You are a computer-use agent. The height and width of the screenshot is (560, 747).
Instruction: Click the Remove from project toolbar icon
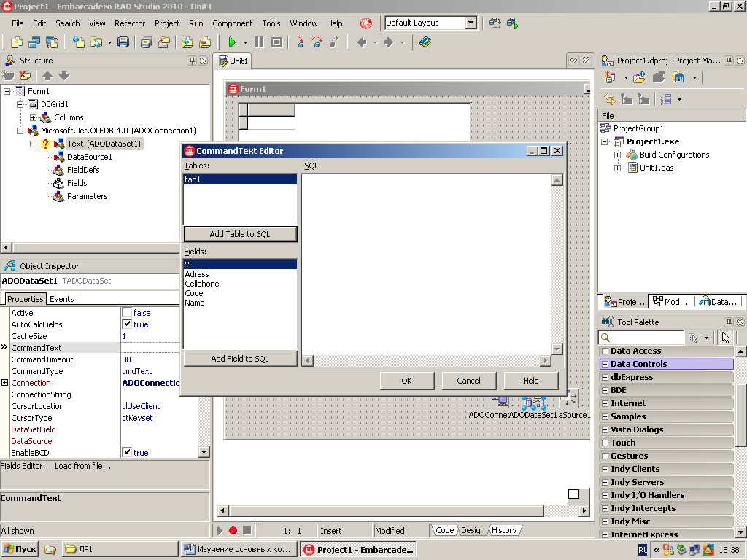205,42
